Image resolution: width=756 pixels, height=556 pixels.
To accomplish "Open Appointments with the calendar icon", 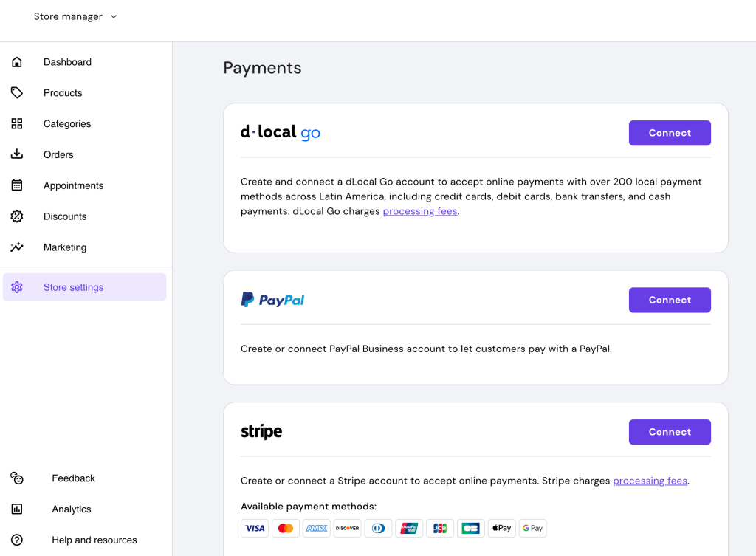I will pyautogui.click(x=16, y=185).
